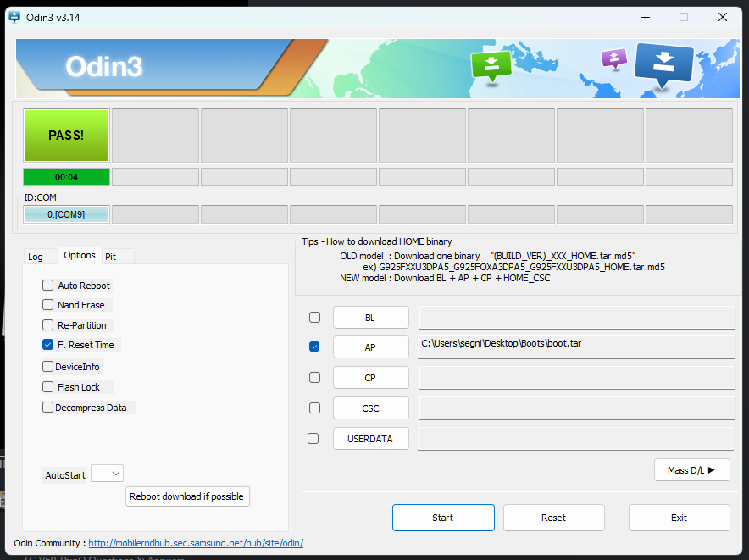Minimize the Odin3 window
Screen dimensions: 749x560
point(646,17)
